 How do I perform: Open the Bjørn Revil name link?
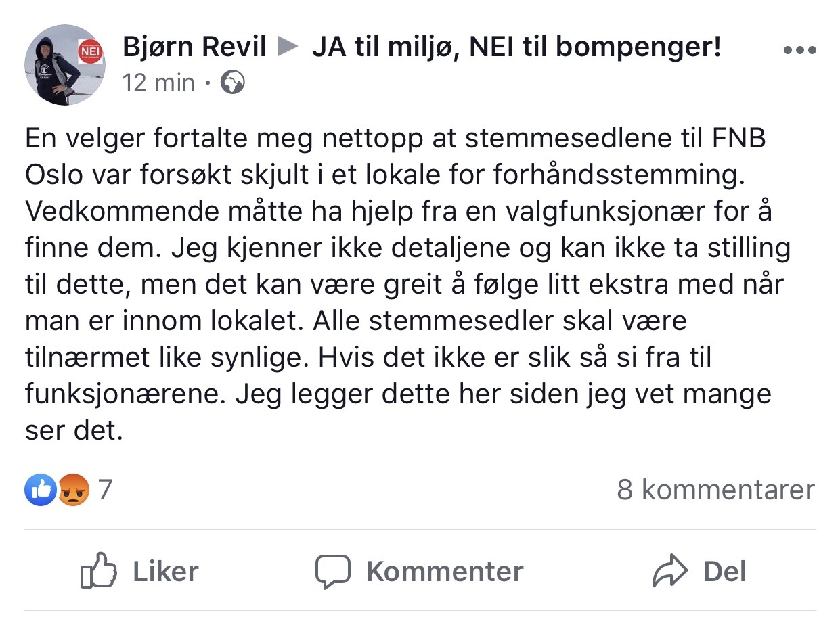click(x=194, y=47)
